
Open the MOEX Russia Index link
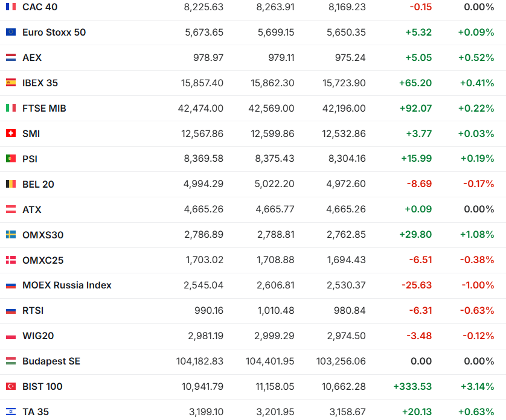pos(66,285)
